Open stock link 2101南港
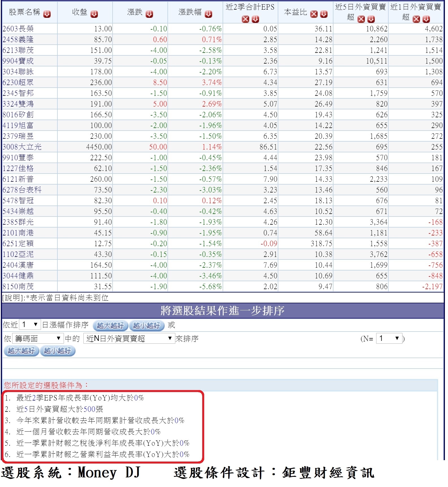Image resolution: width=448 pixels, height=487 pixels. pos(18,233)
